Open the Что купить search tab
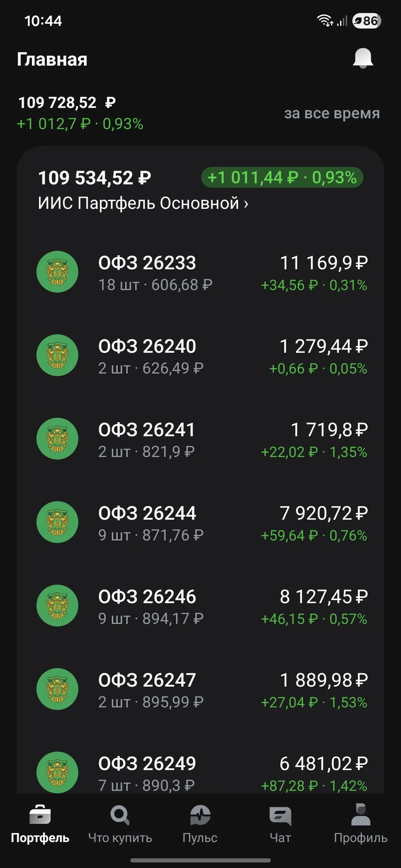 120,815
